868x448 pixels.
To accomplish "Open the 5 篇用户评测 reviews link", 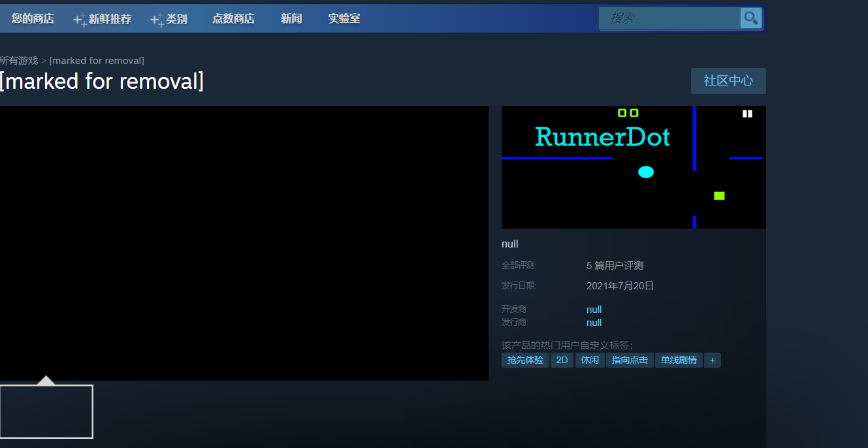I will tap(615, 266).
